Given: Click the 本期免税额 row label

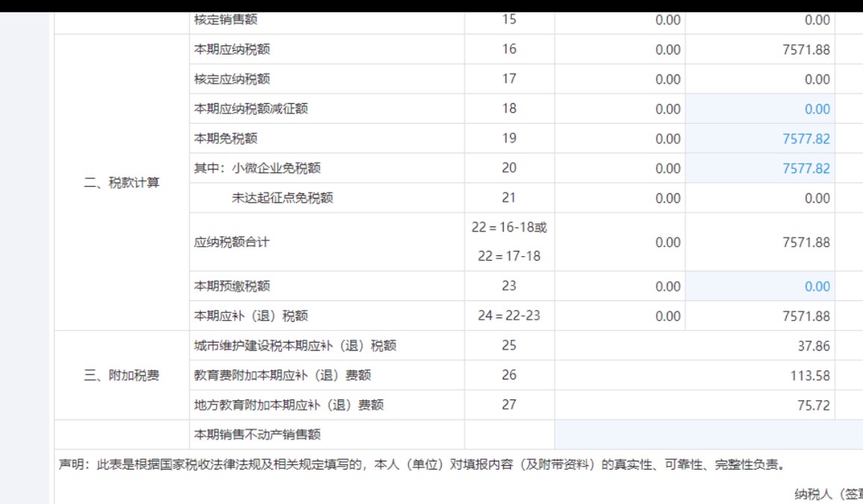Looking at the screenshot, I should pyautogui.click(x=226, y=139).
